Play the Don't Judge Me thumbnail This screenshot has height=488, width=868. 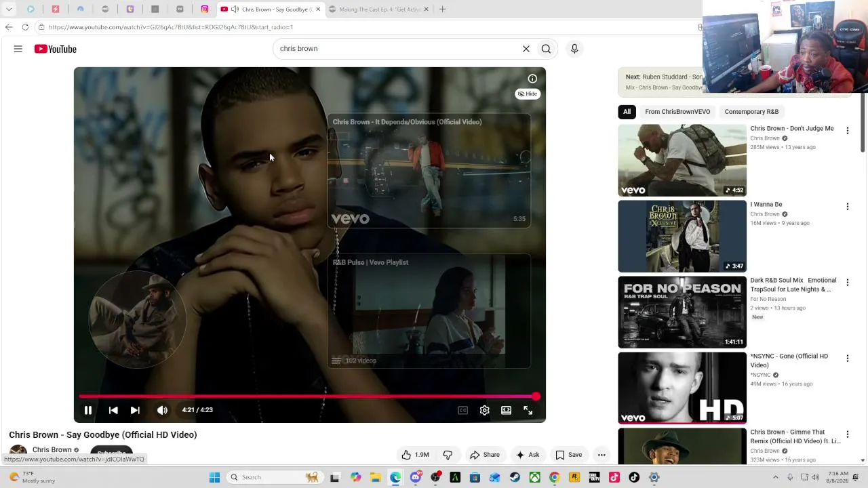[682, 161]
